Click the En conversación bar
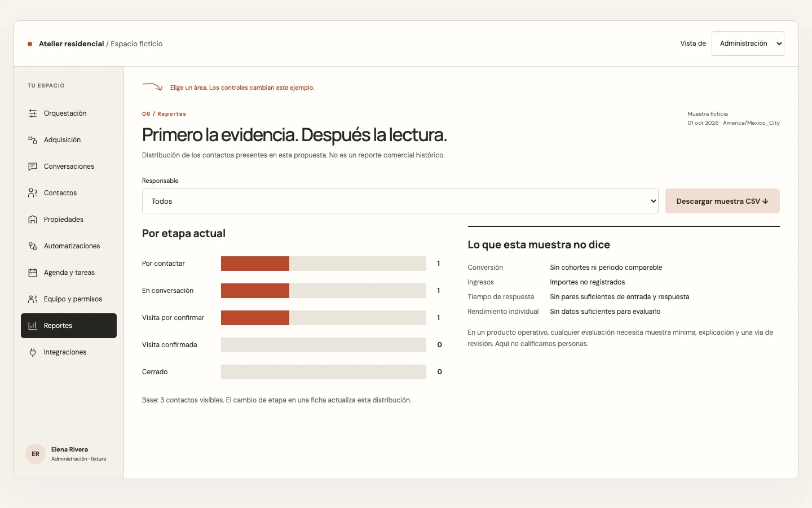The height and width of the screenshot is (508, 812). click(x=324, y=291)
